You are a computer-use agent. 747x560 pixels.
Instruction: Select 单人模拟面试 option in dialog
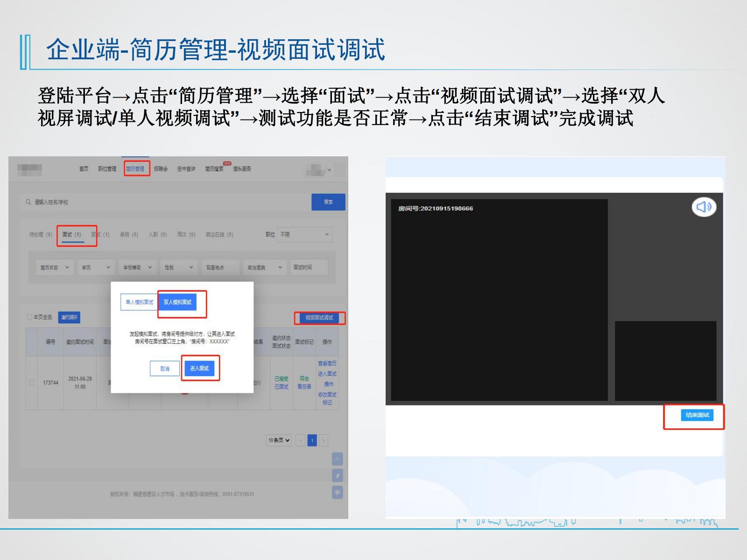[139, 302]
